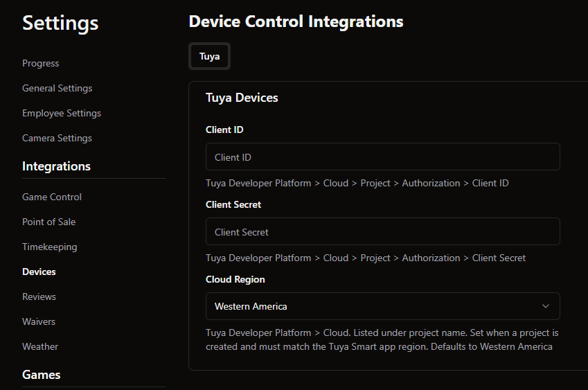Open Game Control integration
The height and width of the screenshot is (390, 588).
52,197
